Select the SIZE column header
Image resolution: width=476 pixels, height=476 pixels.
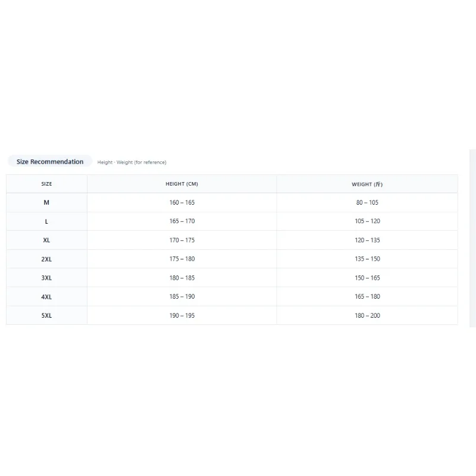pyautogui.click(x=46, y=184)
